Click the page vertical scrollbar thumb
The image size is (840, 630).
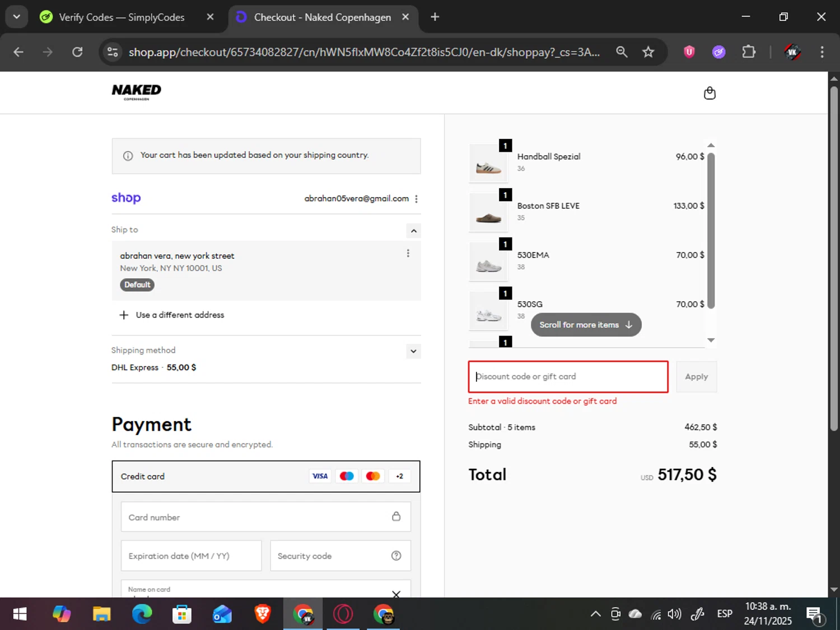click(834, 258)
